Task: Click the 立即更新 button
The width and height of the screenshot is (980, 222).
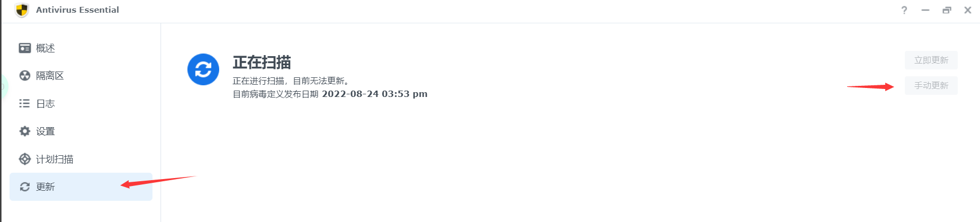Action: coord(931,60)
